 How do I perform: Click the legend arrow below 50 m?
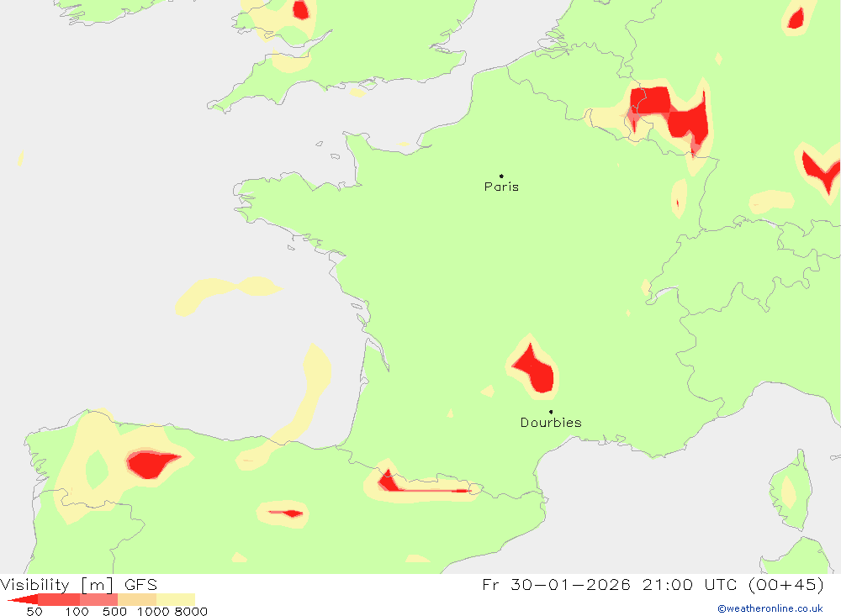(23, 600)
